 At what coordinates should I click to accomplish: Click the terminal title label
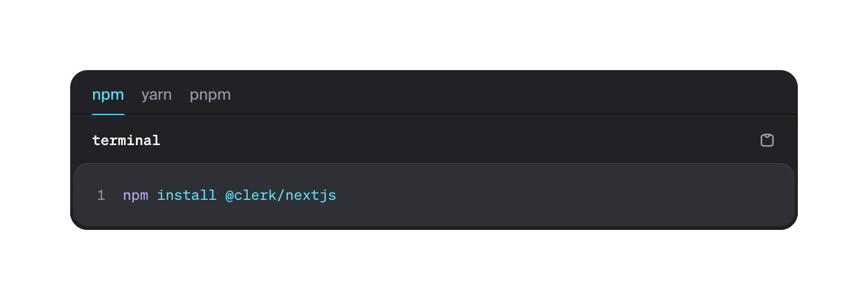tap(126, 140)
